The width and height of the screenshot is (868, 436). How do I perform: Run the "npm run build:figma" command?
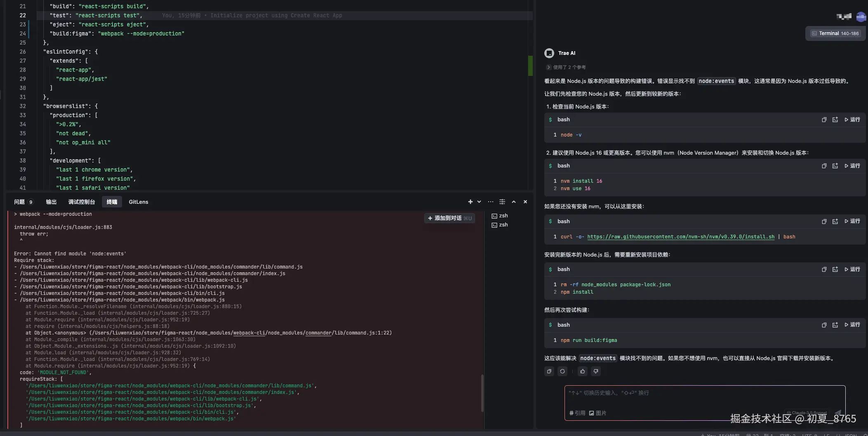(852, 325)
